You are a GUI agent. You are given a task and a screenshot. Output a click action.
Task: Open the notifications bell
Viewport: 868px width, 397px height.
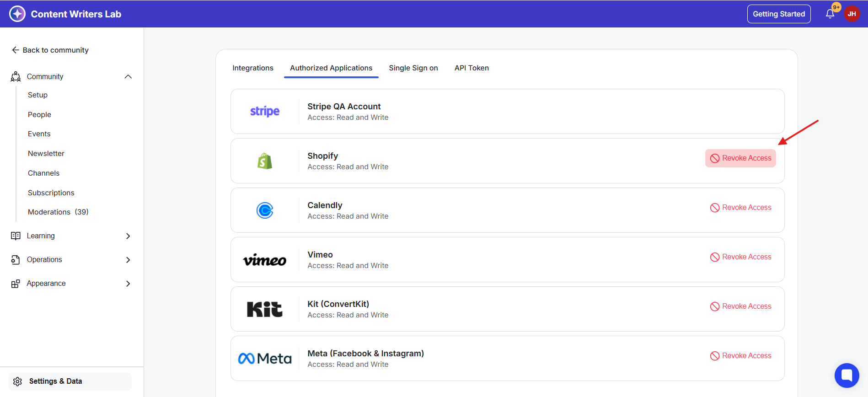tap(830, 14)
